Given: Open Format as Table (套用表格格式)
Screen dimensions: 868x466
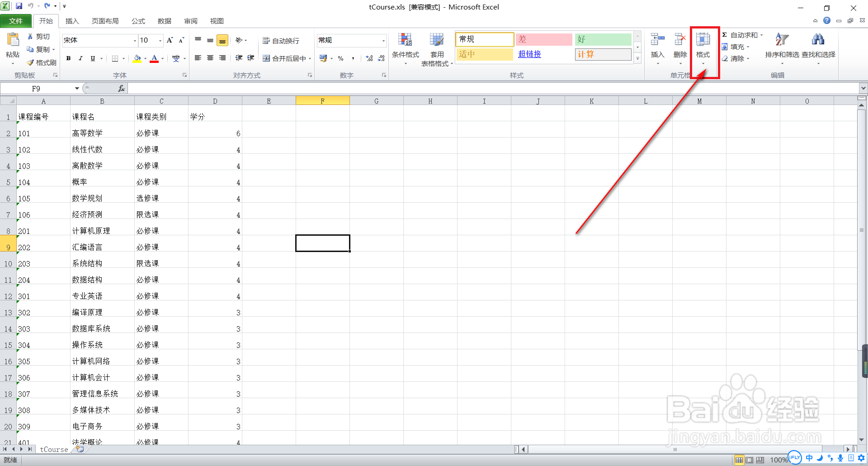Looking at the screenshot, I should [x=437, y=50].
